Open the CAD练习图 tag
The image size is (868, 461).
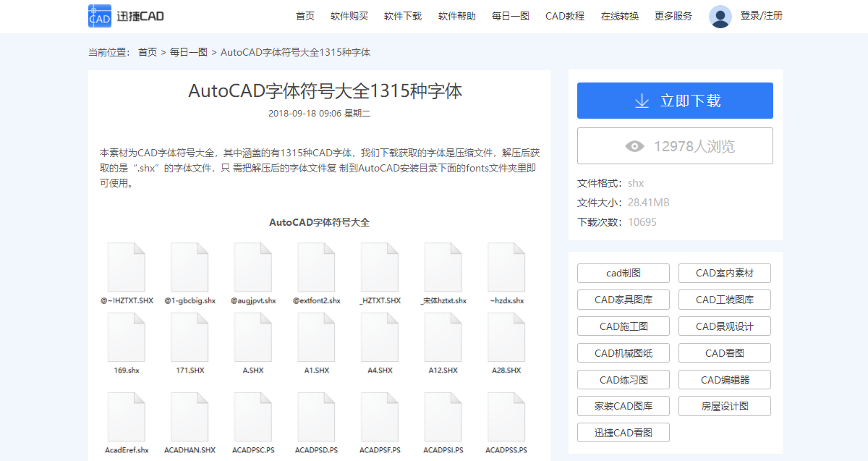click(624, 380)
